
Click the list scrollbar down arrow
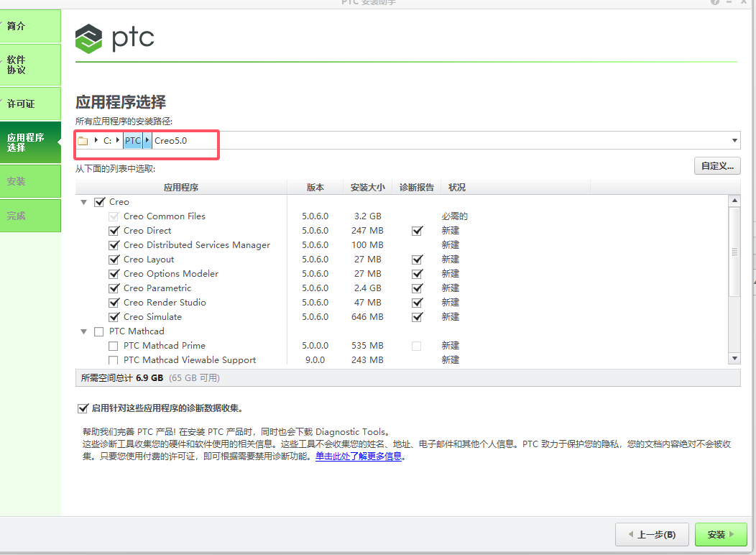click(734, 358)
